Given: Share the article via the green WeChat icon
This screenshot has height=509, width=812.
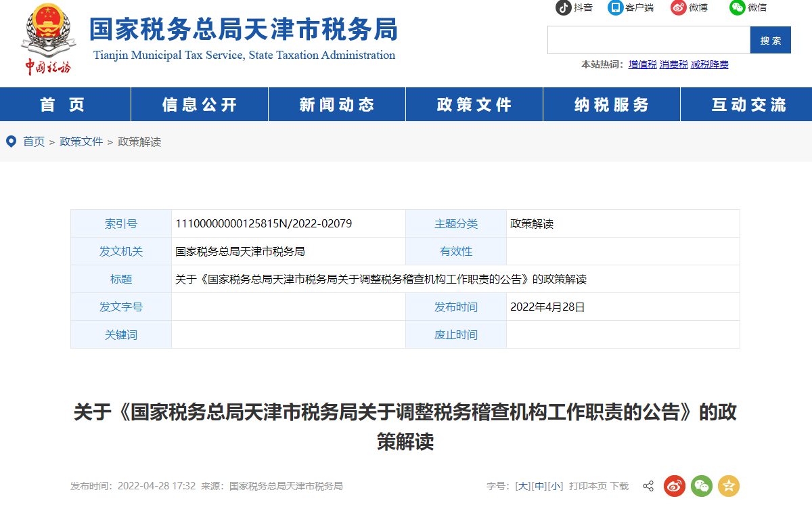Looking at the screenshot, I should 702,486.
